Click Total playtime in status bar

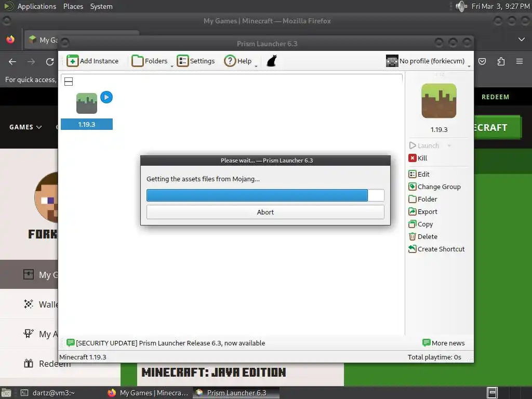[434, 357]
